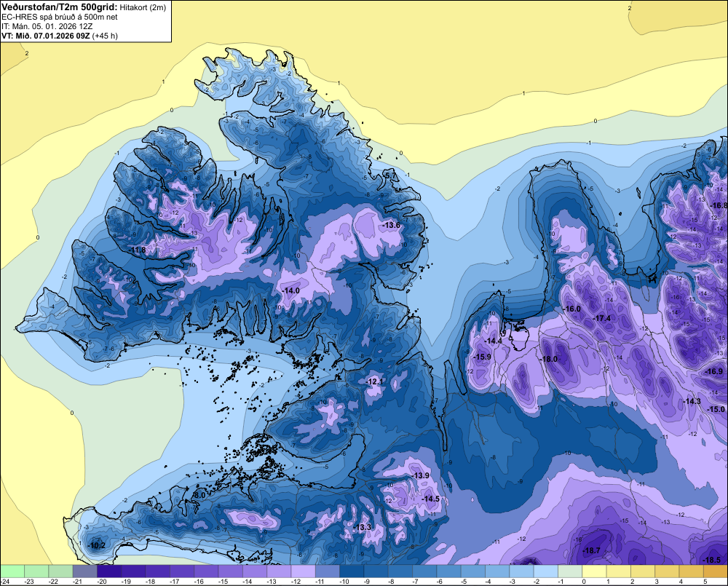Click the -16.0 temperature value
This screenshot has height=586, width=728.
point(571,309)
